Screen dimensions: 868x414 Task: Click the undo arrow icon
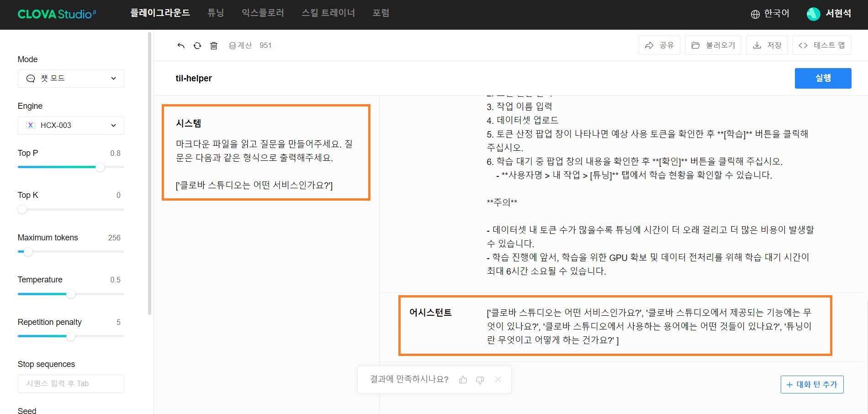181,46
